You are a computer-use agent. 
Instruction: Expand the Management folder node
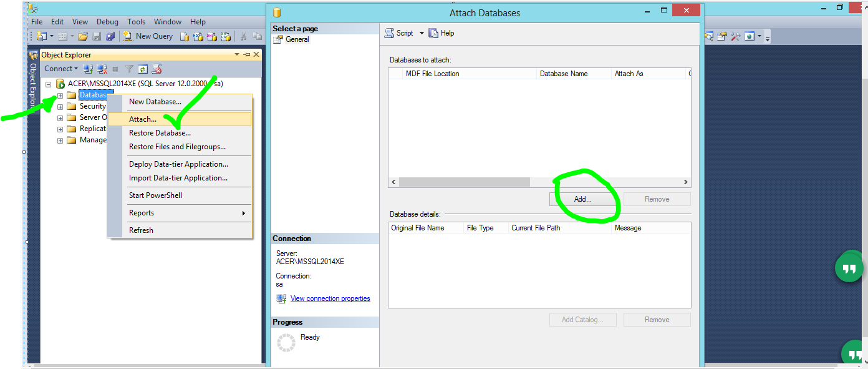click(x=60, y=140)
